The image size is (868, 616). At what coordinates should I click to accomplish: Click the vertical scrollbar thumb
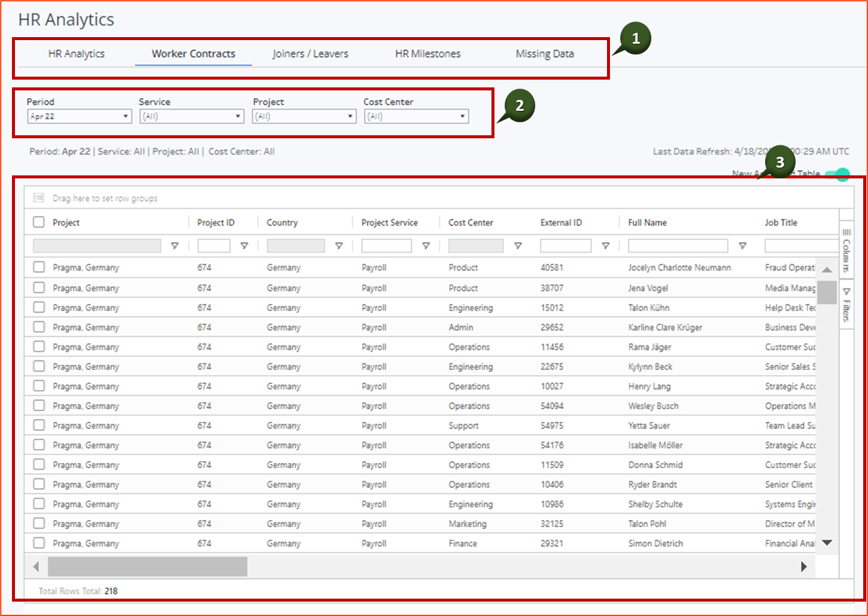(827, 293)
